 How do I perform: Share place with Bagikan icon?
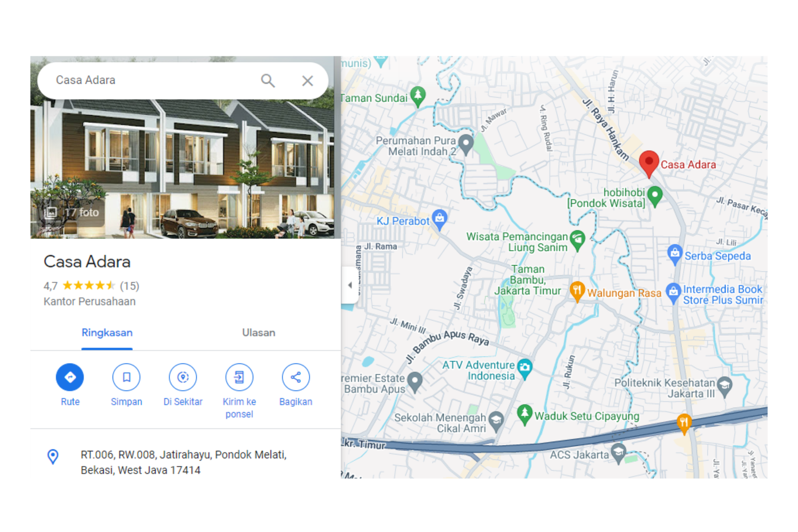pyautogui.click(x=296, y=377)
